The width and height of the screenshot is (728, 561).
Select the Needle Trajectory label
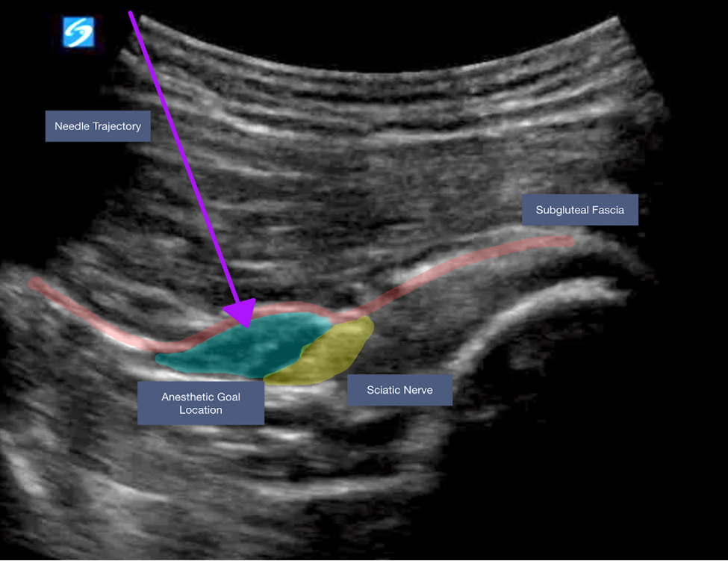(98, 126)
